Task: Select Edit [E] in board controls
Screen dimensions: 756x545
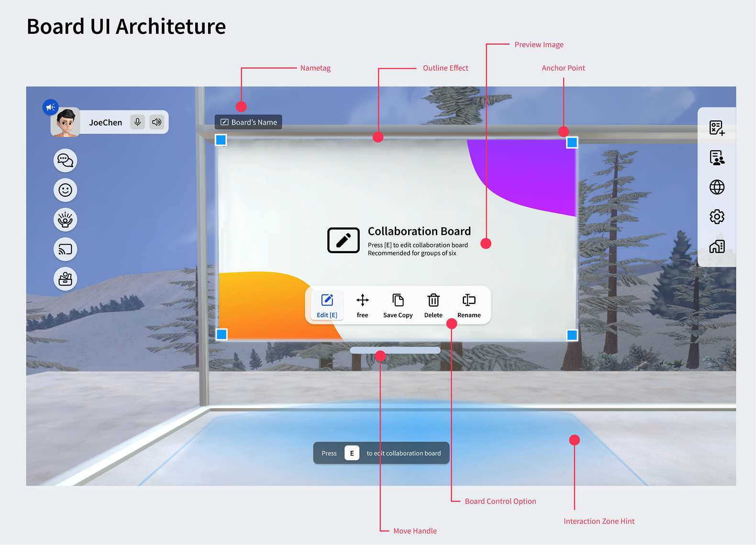Action: (x=327, y=305)
